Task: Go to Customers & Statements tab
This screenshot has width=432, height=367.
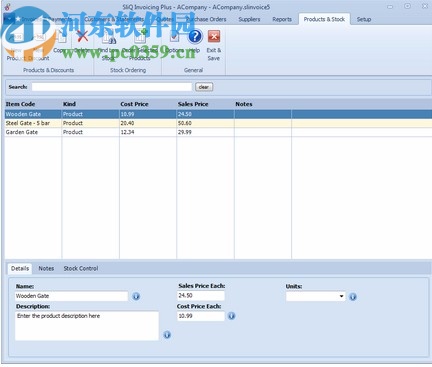Action: [114, 19]
